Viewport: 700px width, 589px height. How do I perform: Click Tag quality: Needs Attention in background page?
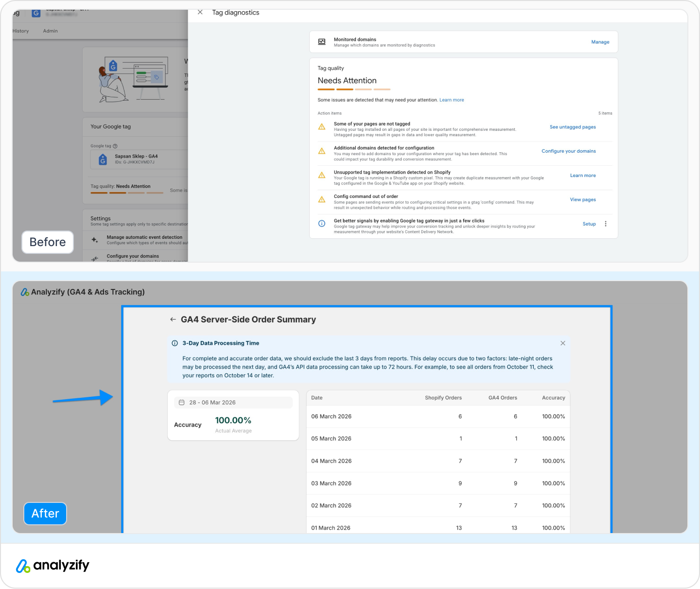click(x=121, y=186)
